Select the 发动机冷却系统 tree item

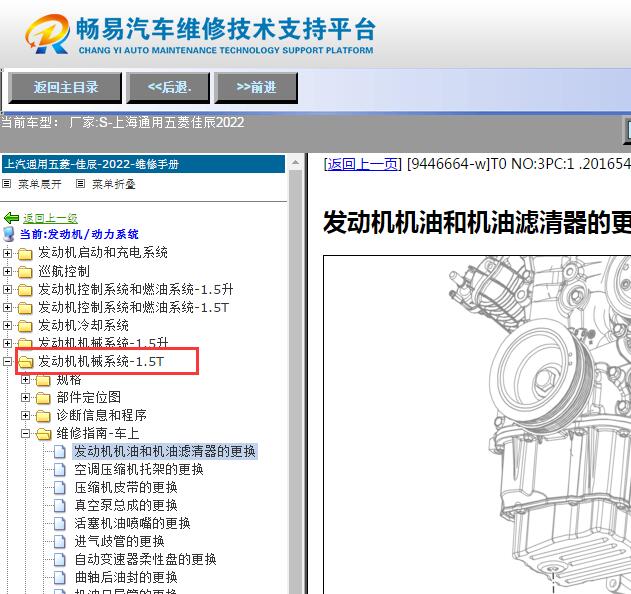(83, 325)
